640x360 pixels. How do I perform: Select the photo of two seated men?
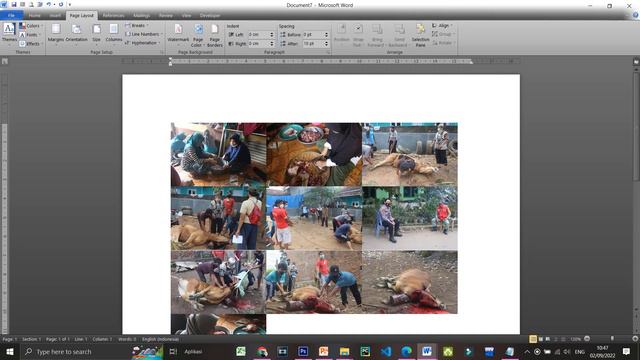pos(410,218)
